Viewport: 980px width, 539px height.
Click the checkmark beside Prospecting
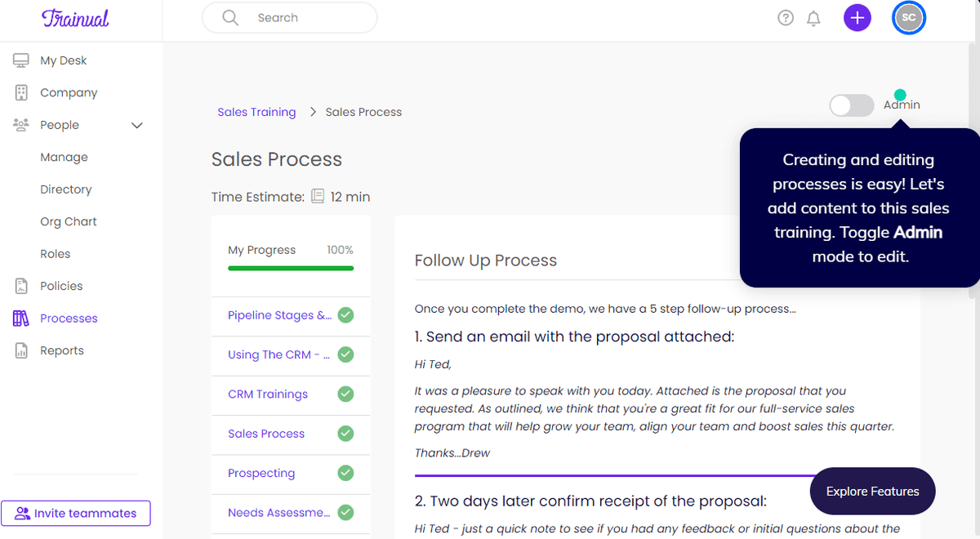click(345, 473)
